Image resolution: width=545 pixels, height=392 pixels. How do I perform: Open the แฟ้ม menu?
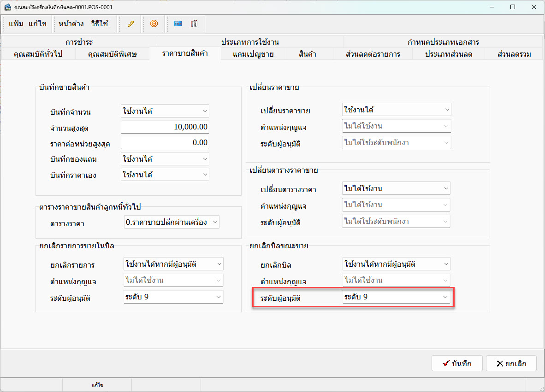point(16,24)
